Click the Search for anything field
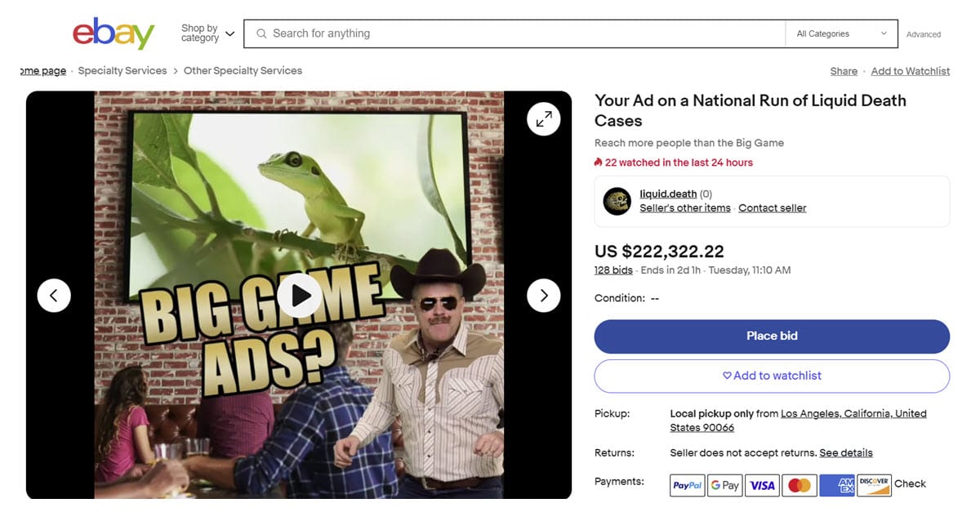This screenshot has height=512, width=980. [514, 33]
